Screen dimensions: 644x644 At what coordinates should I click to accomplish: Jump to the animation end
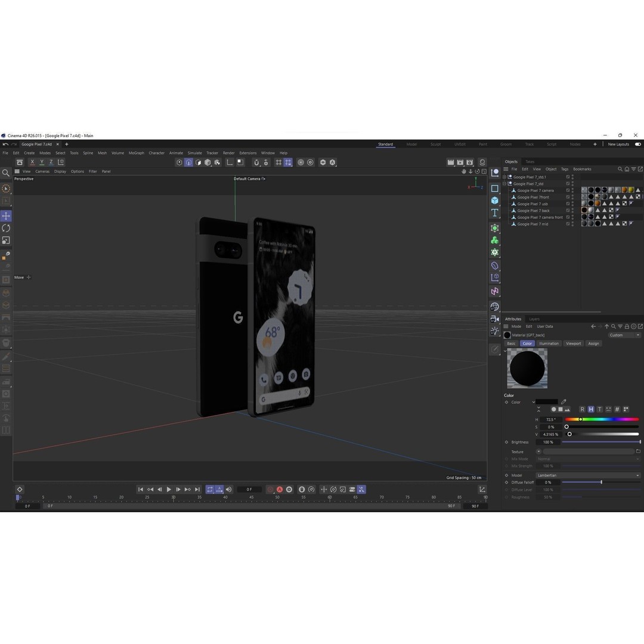pyautogui.click(x=197, y=489)
